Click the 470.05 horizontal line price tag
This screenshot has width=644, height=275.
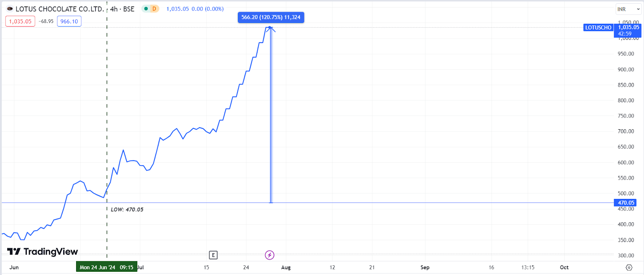(625, 203)
